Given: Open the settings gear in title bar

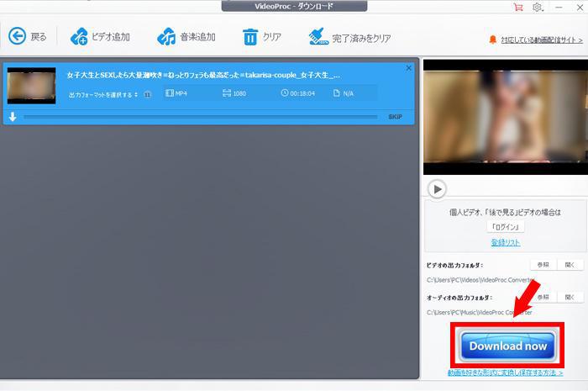Looking at the screenshot, I should point(538,7).
